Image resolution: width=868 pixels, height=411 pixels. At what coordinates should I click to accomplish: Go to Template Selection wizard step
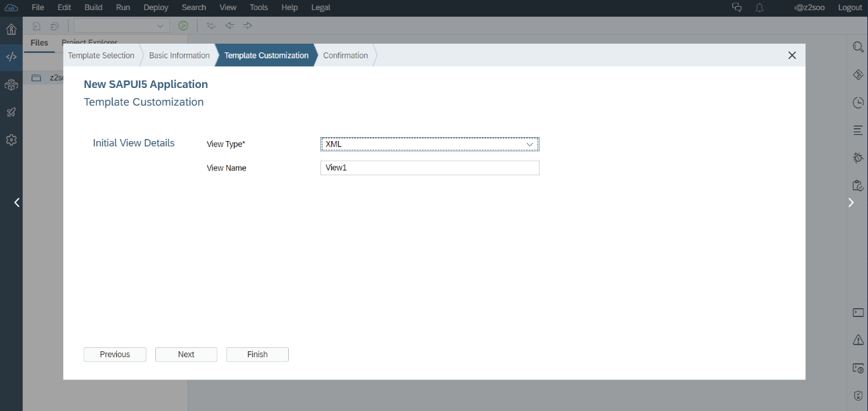coord(101,56)
